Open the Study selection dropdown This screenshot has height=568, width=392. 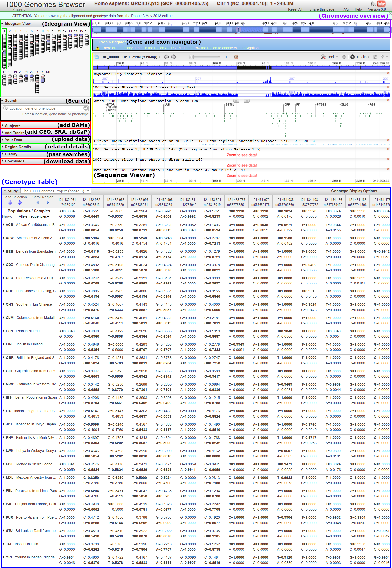[x=55, y=191]
